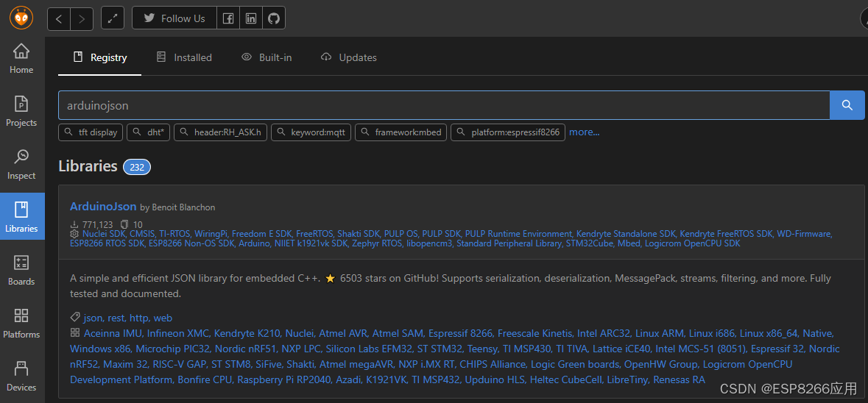Click the 'more...' suggestions link
This screenshot has width=868, height=403.
pos(585,132)
